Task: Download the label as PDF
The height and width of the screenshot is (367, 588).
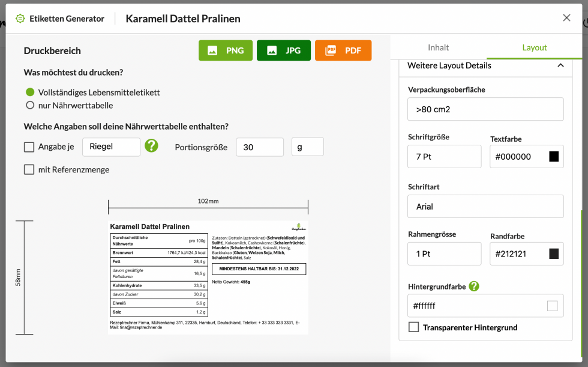Action: (343, 50)
